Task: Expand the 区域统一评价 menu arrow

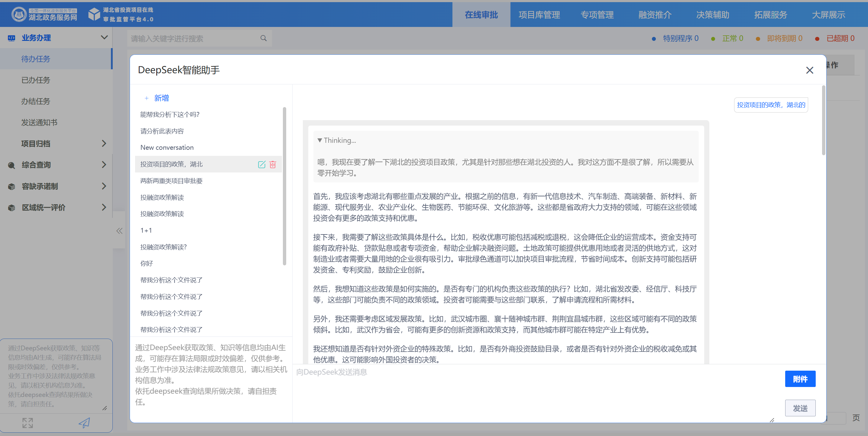Action: 104,207
